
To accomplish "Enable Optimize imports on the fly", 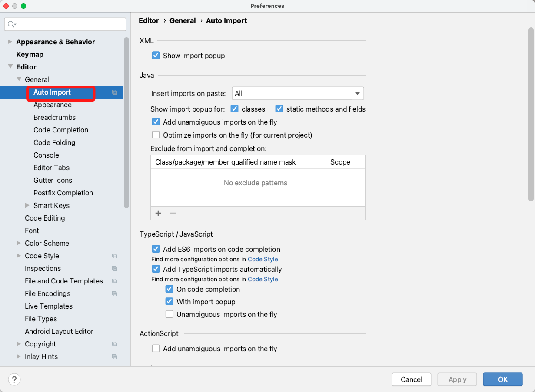I will point(156,135).
